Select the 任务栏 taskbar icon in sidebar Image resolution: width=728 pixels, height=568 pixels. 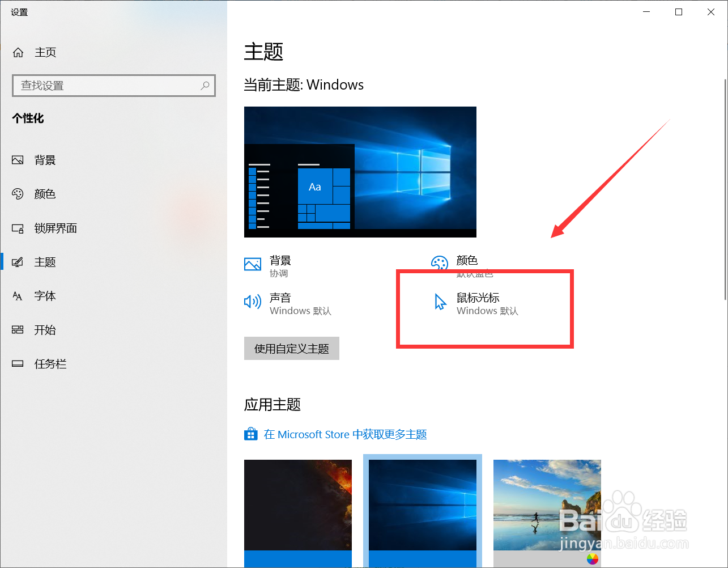click(18, 364)
